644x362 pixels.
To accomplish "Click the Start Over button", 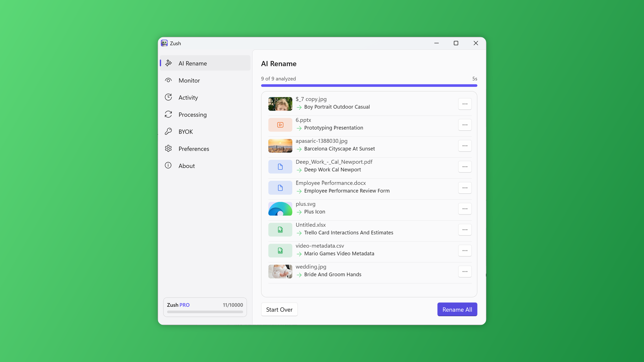I will pos(279,309).
